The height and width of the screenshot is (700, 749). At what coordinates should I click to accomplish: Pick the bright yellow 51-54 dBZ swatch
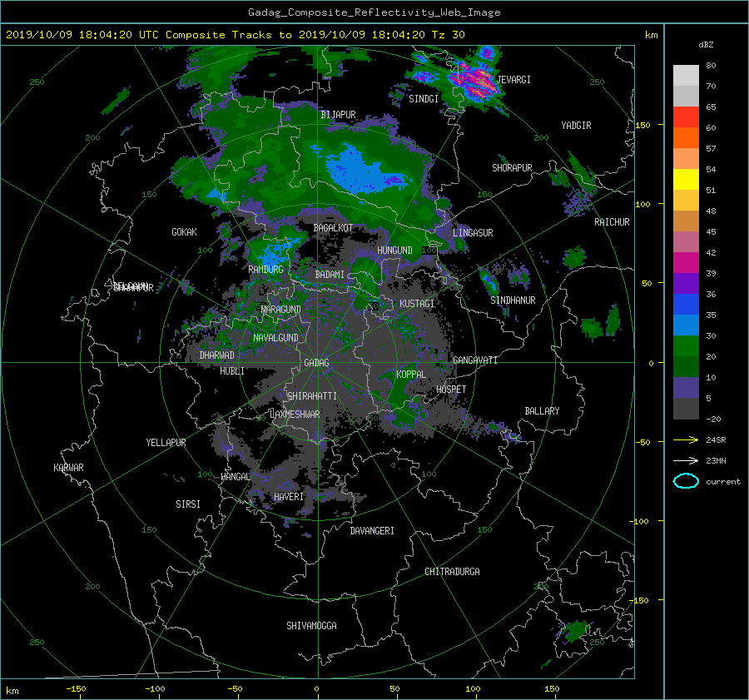[x=686, y=180]
